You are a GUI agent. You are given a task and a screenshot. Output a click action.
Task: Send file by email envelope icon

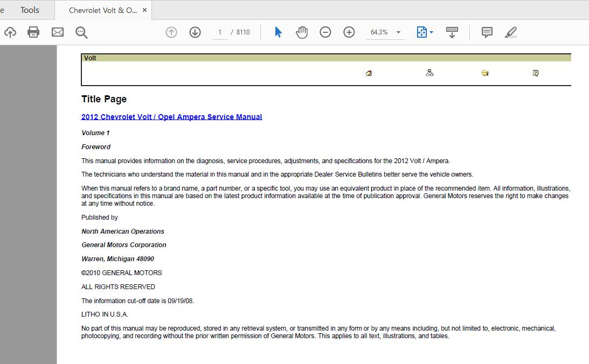58,32
